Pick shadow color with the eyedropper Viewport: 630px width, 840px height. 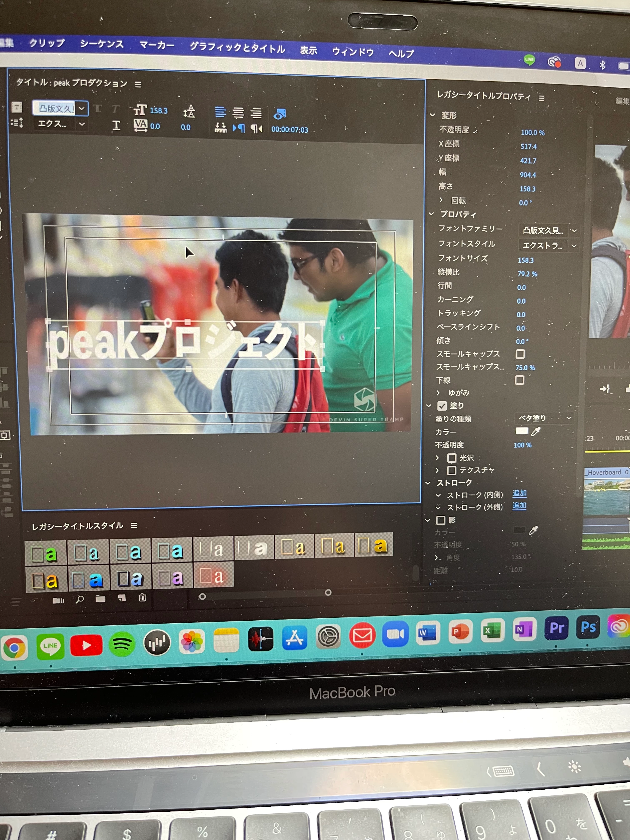pos(534,530)
